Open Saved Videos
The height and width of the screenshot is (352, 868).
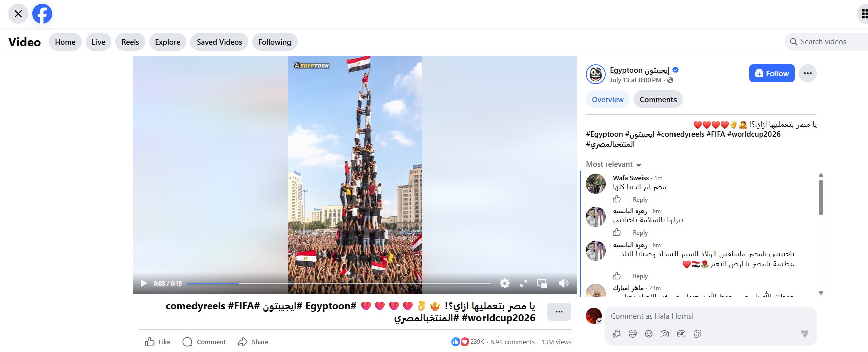click(x=219, y=42)
